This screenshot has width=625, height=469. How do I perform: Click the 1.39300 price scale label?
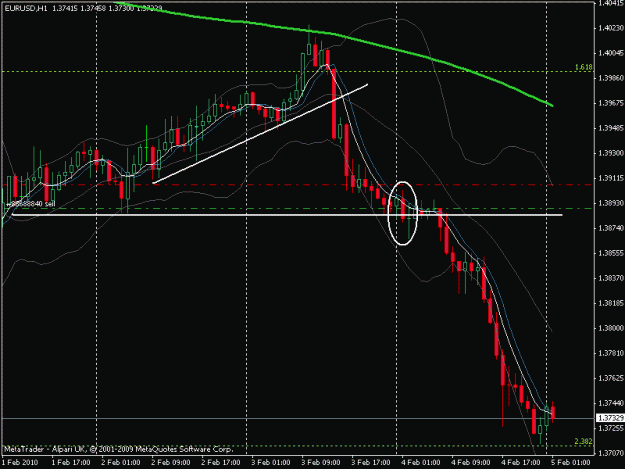click(x=610, y=153)
